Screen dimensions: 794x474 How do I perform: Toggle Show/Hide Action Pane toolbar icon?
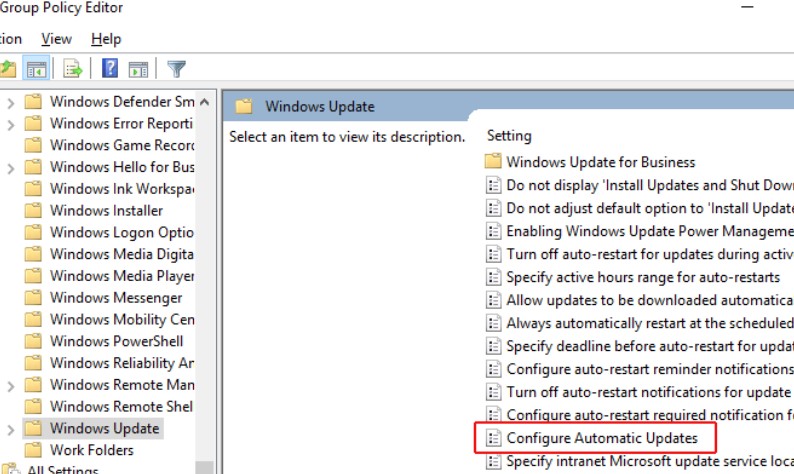coord(138,69)
